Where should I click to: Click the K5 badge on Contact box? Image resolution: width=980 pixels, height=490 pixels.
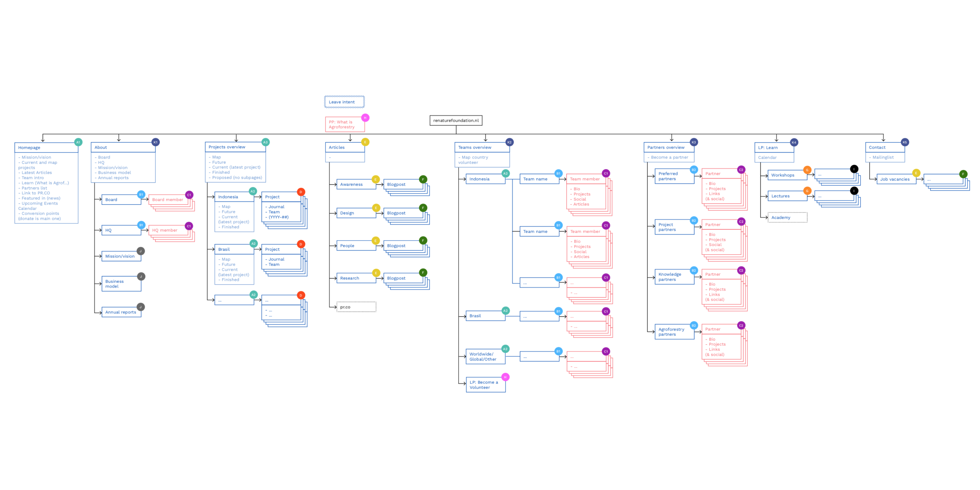pos(905,142)
